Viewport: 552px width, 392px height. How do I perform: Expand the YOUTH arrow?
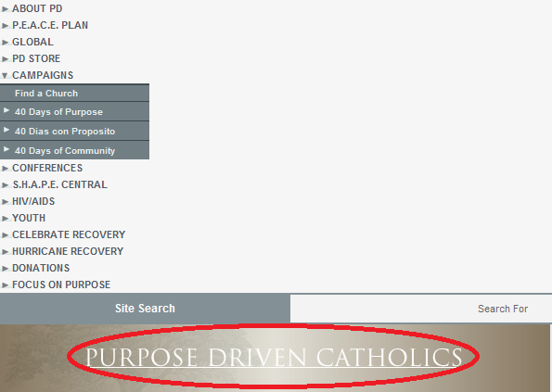pos(5,219)
